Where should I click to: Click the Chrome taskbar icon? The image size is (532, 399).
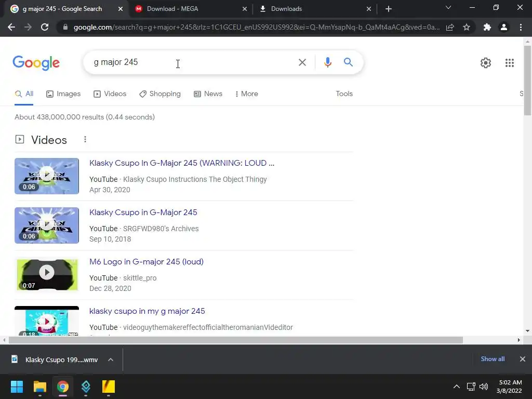(63, 387)
